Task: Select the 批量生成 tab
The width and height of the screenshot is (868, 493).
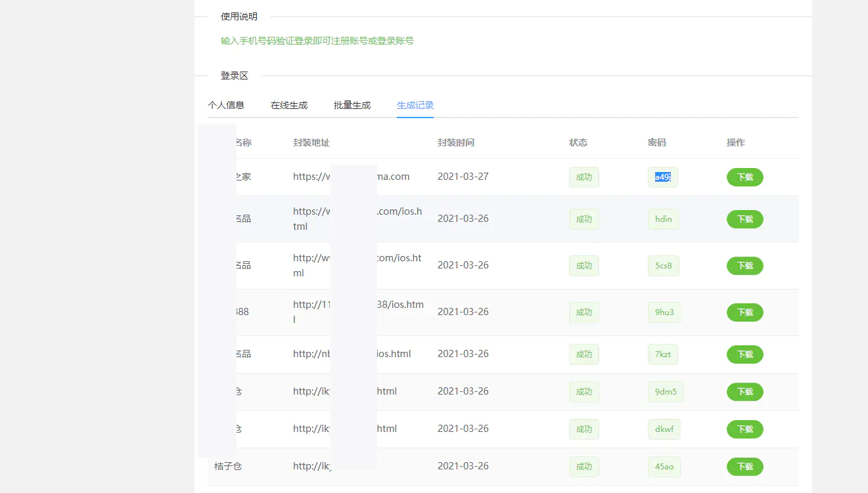Action: (352, 104)
